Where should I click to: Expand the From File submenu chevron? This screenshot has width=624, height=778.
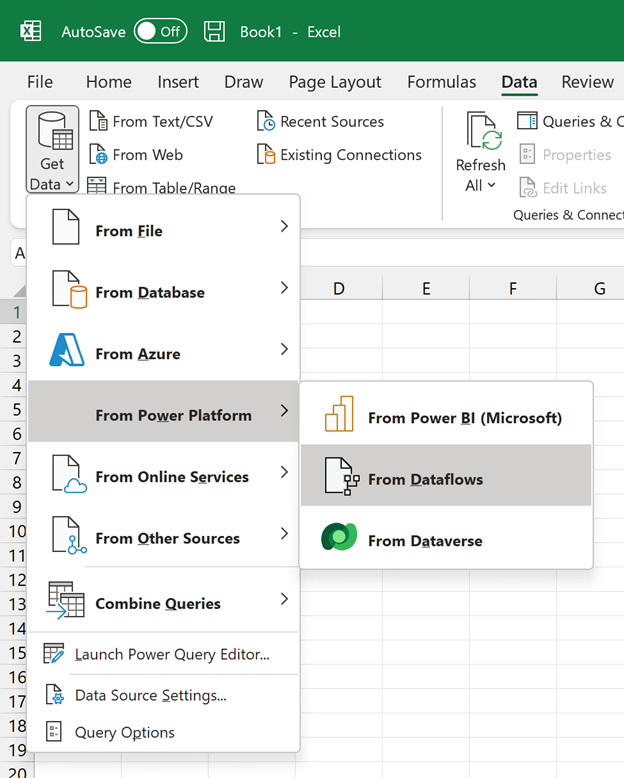(x=284, y=226)
